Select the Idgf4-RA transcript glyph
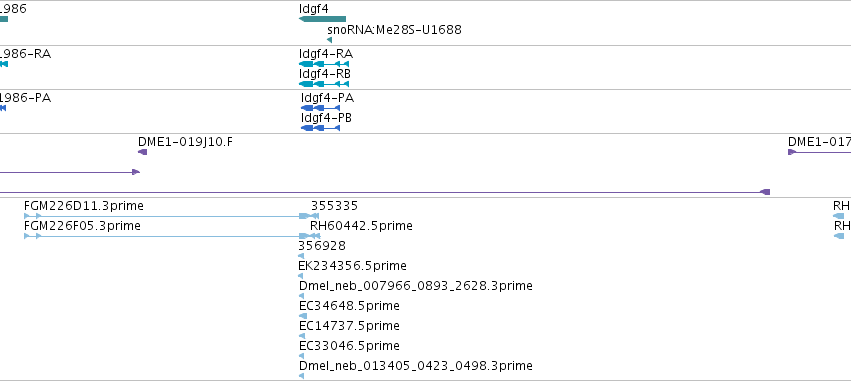Viewport: 851px width, 381px height. pos(324,64)
